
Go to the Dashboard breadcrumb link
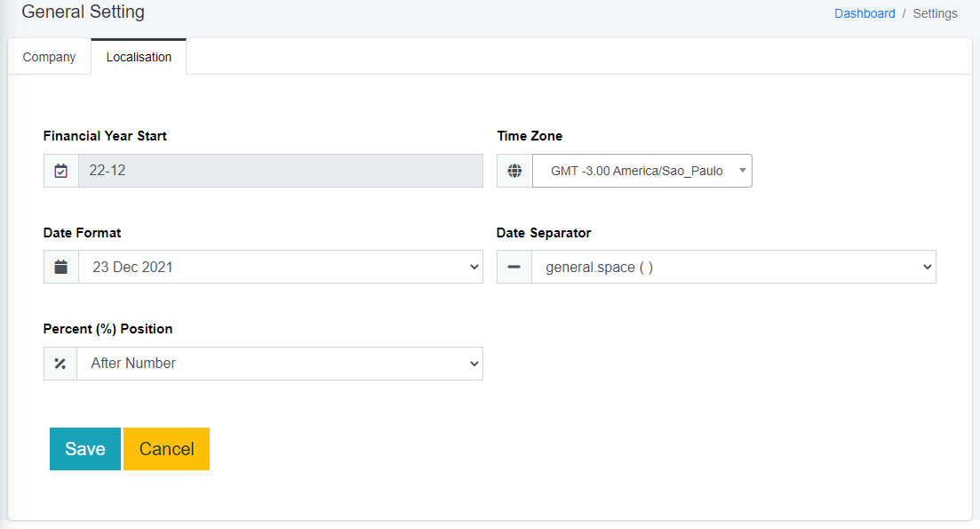[864, 13]
